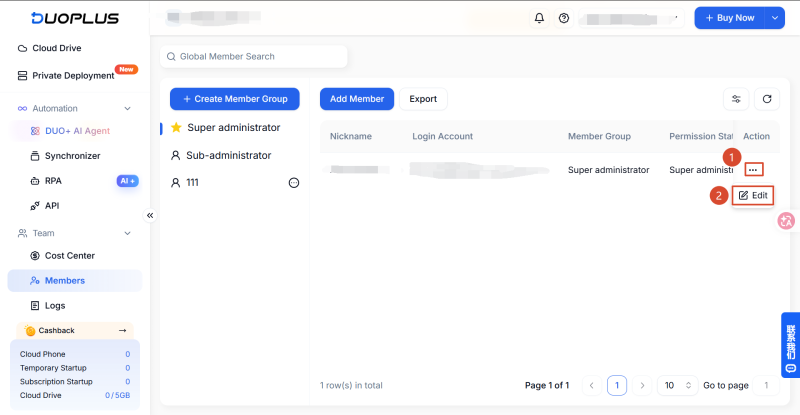Screen dimensions: 800x415
Task: Click the Add Member button
Action: click(x=357, y=99)
